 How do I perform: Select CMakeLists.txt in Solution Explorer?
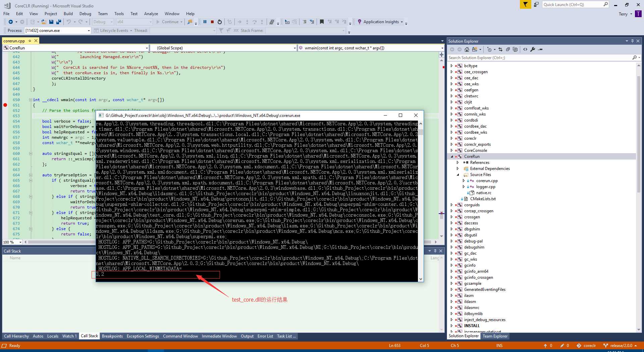[483, 199]
